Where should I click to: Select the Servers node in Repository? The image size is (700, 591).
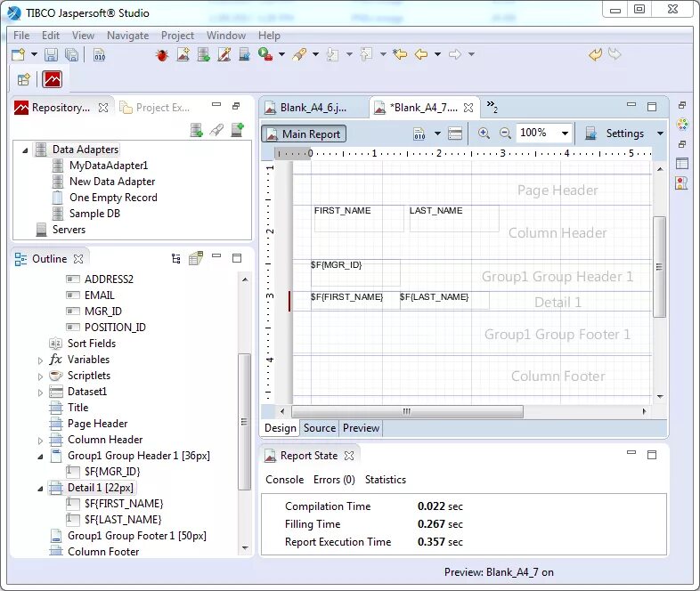pos(69,230)
